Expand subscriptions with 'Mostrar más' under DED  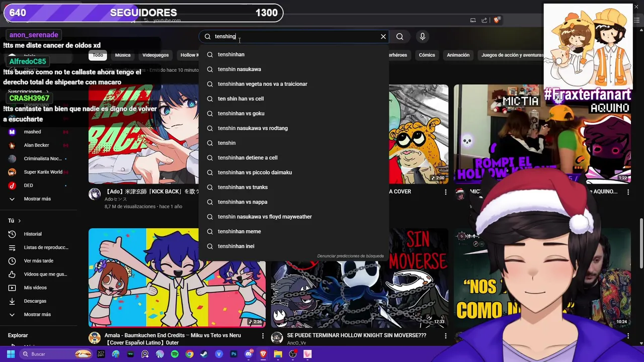[x=38, y=199]
